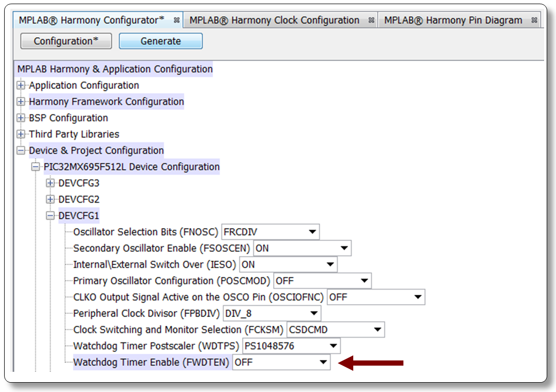Expand the DEVCFG3 tree node
This screenshot has height=392, width=556.
pos(50,184)
